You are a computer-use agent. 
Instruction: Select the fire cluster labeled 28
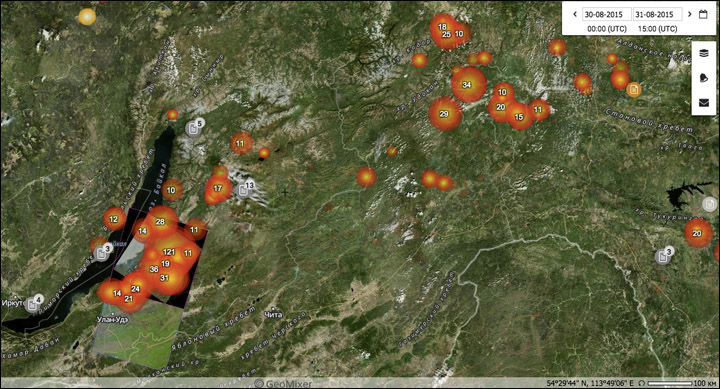[x=160, y=222]
